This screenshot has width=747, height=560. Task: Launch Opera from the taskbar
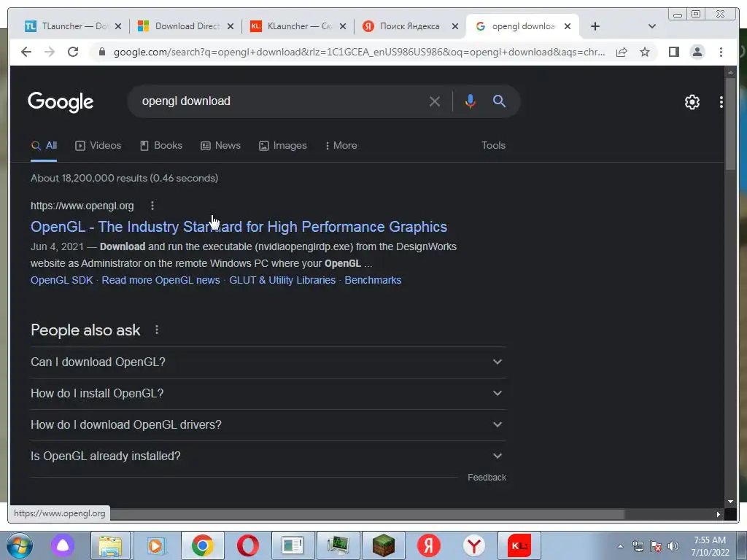click(x=248, y=545)
